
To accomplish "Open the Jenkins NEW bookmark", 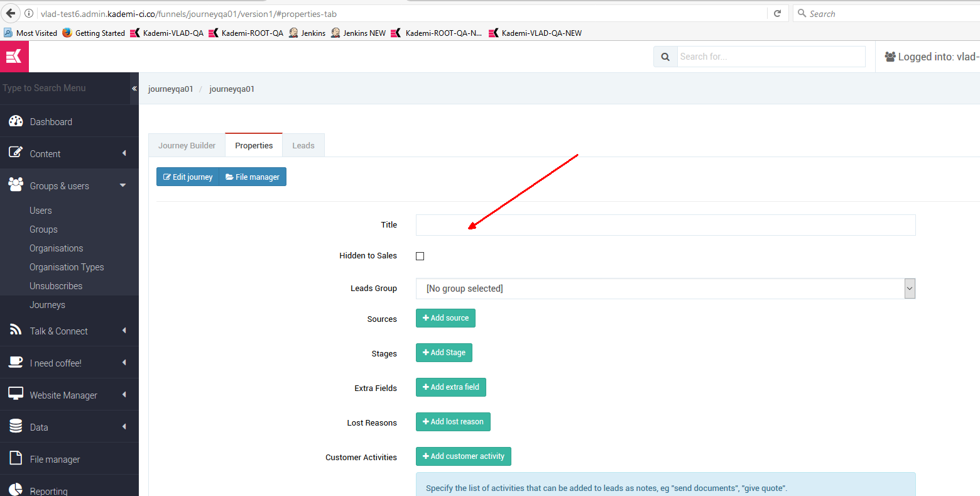I will coord(358,33).
